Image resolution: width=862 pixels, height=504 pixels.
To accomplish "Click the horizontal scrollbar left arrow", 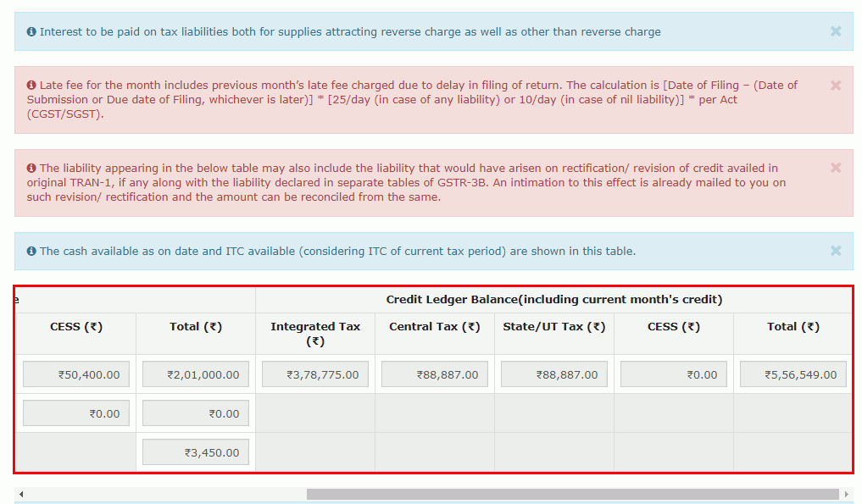I will pyautogui.click(x=21, y=494).
